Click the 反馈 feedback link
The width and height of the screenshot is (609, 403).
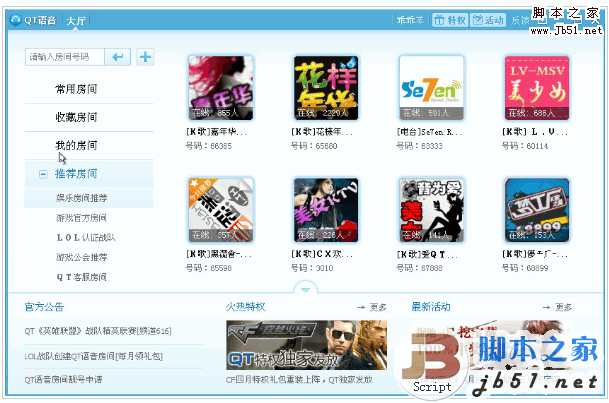pos(520,20)
